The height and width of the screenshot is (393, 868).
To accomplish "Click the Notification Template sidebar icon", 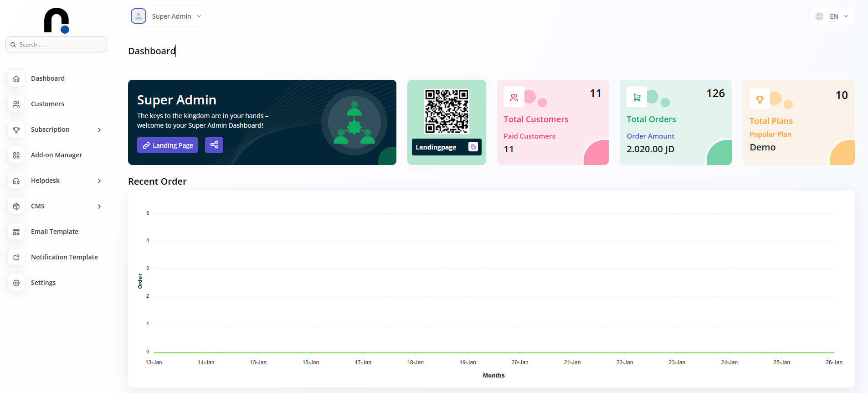I will (x=16, y=257).
